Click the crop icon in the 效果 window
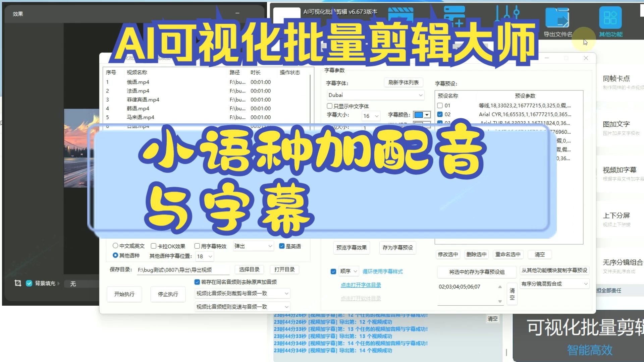This screenshot has width=644, height=362. 18,283
